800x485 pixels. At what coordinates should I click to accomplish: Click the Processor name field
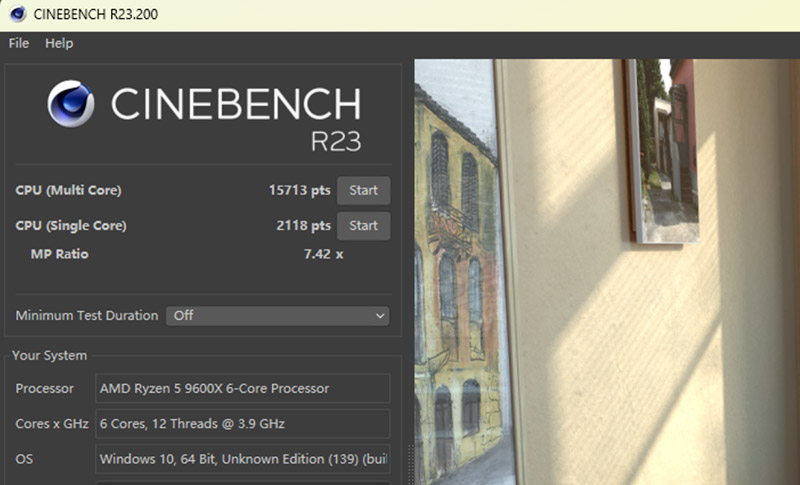(x=243, y=389)
